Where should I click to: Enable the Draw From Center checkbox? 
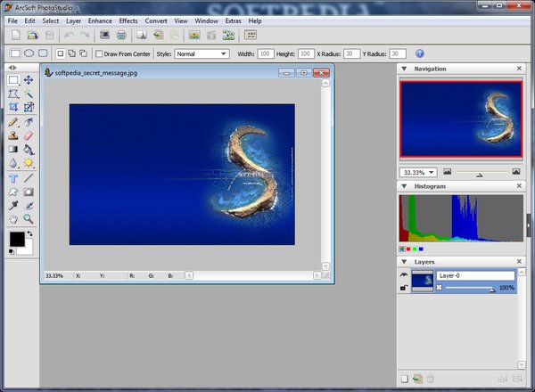[x=99, y=53]
